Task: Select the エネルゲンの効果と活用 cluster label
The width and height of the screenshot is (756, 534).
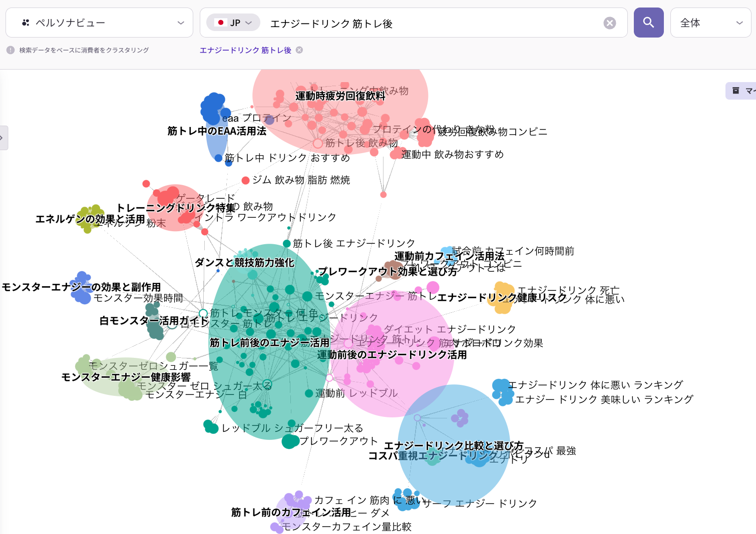Action: [90, 219]
